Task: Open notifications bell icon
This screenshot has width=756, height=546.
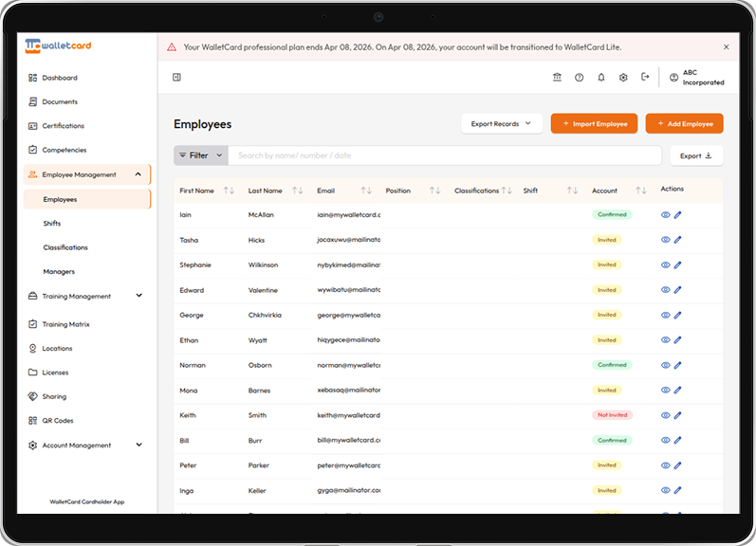Action: point(601,77)
